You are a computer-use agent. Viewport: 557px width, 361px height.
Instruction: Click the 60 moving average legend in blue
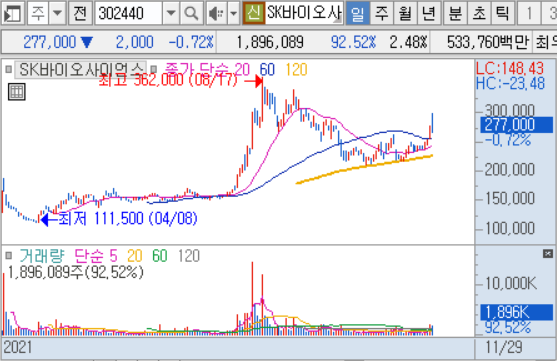pos(267,69)
